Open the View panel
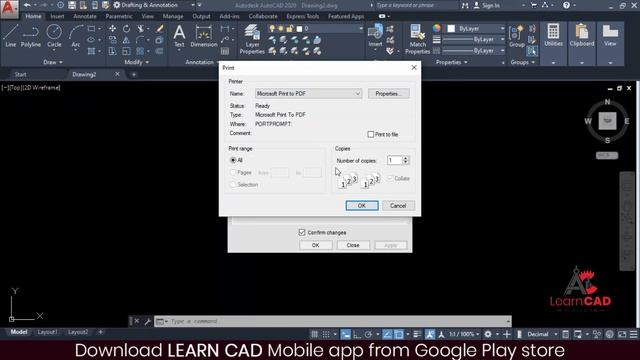640x360 pixels. coord(610,35)
